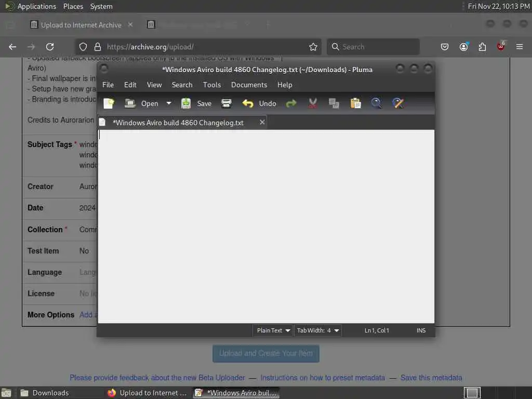Screen dimensions: 532x399
Task: Redo using the green arrow icon
Action: tap(291, 103)
